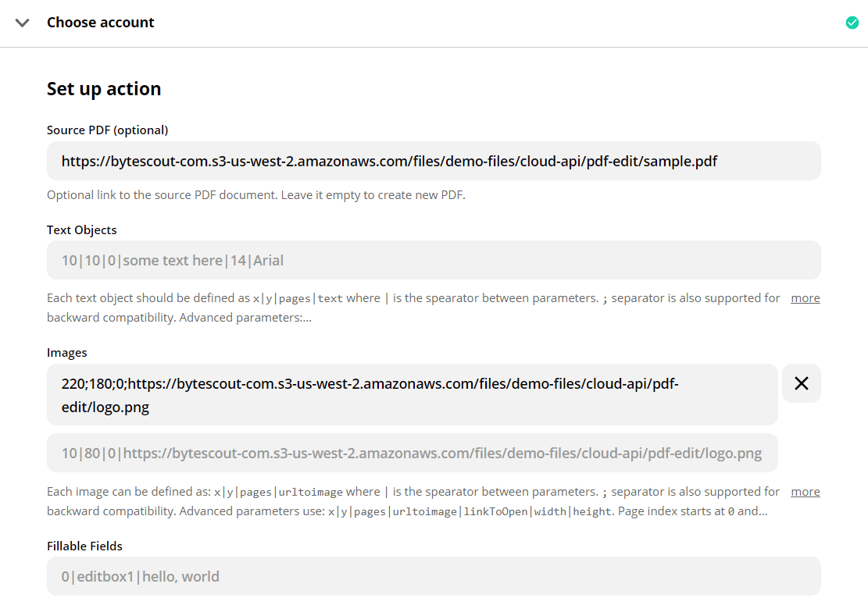Click the Fillable Fields editbox1 input
The height and width of the screenshot is (605, 868).
point(434,576)
